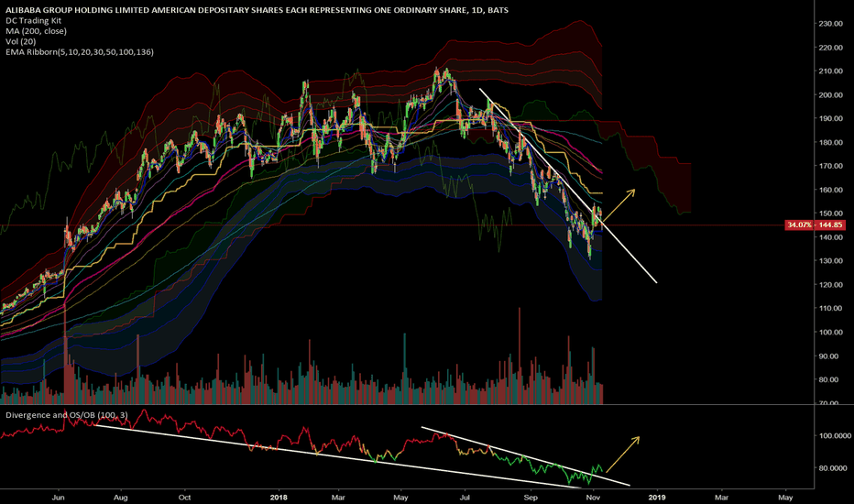The image size is (854, 504).
Task: Click 180.00 on the price axis
Action: (x=830, y=142)
